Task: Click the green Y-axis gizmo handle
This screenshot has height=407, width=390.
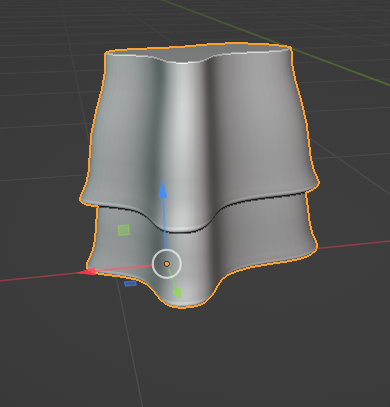Action: (x=177, y=293)
